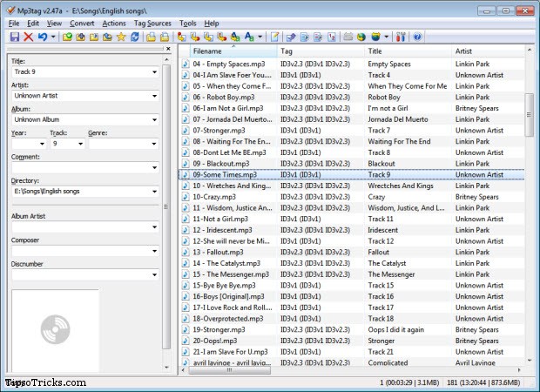Sort by the Artist column header

489,51
